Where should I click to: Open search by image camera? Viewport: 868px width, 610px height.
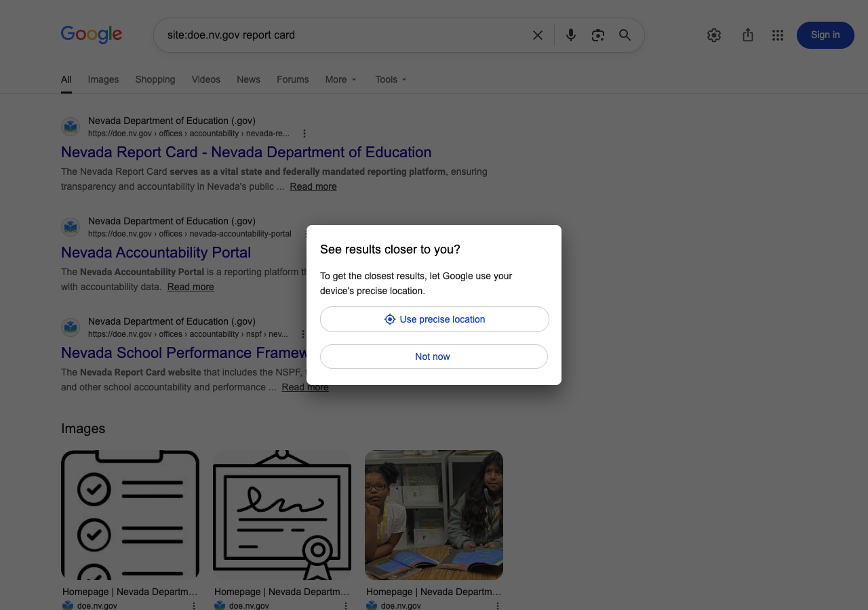(x=597, y=35)
